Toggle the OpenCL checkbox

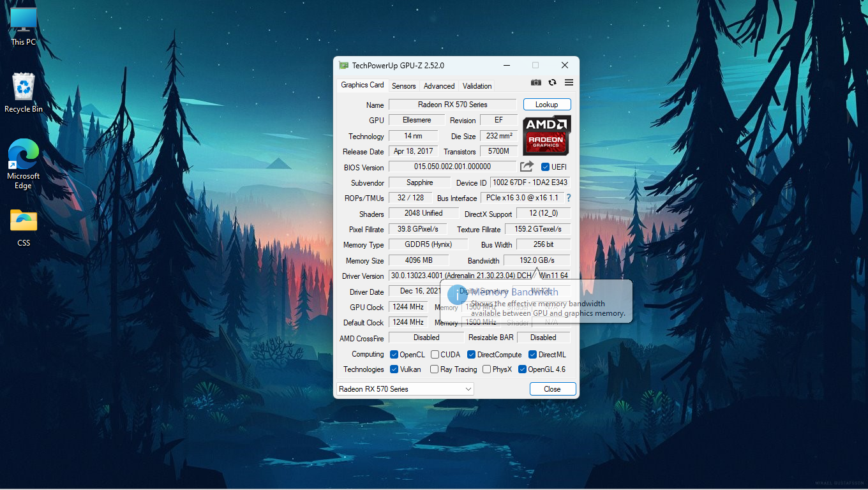coord(394,355)
